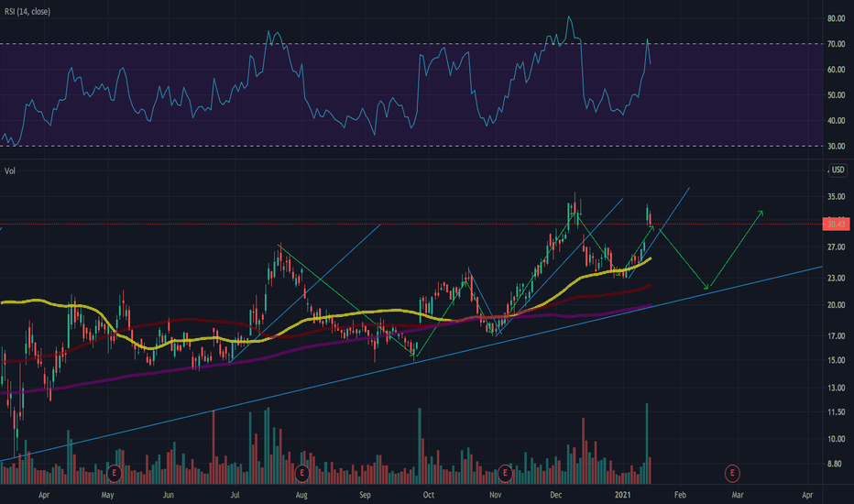This screenshot has width=854, height=504.
Task: Click the green arrowhead of the projected upward move
Action: click(761, 213)
